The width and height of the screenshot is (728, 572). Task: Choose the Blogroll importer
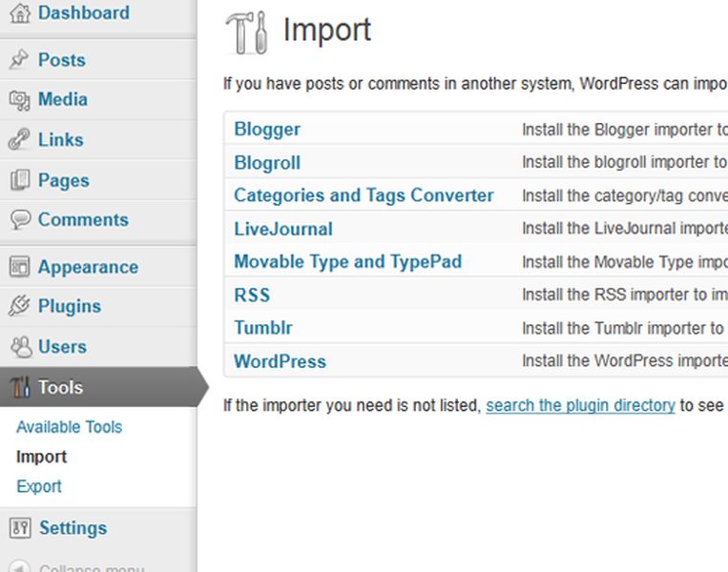pyautogui.click(x=267, y=163)
